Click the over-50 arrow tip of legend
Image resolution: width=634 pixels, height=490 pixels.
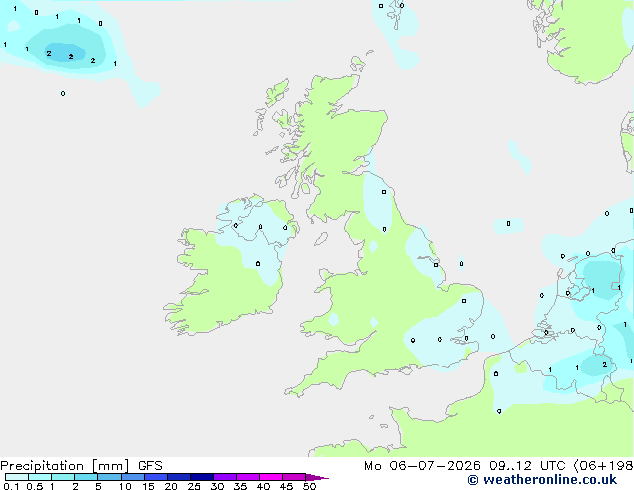point(317,477)
